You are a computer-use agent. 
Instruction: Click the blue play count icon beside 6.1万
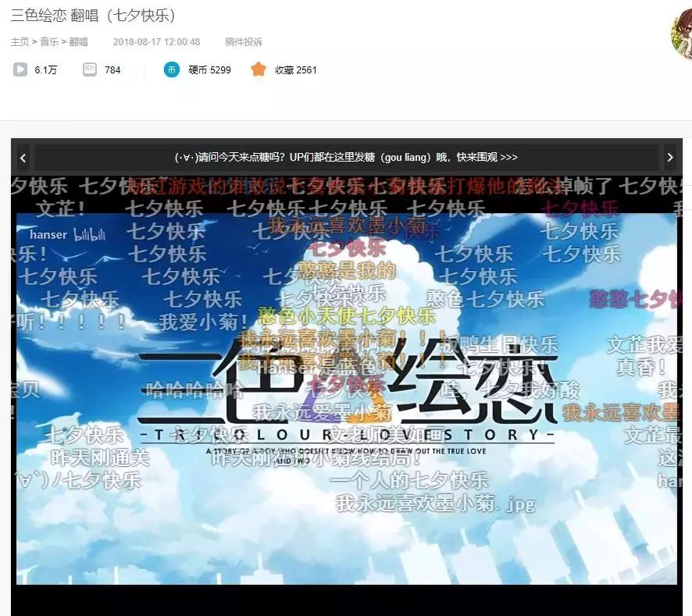tap(20, 69)
